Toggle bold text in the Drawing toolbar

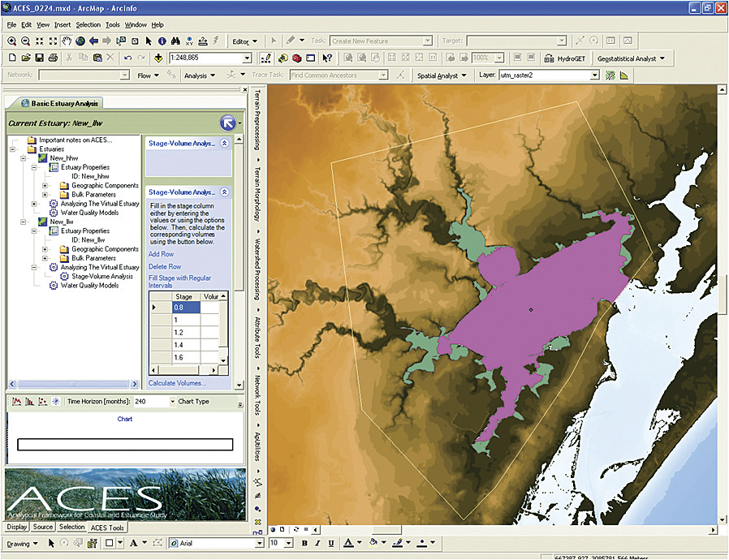(304, 543)
